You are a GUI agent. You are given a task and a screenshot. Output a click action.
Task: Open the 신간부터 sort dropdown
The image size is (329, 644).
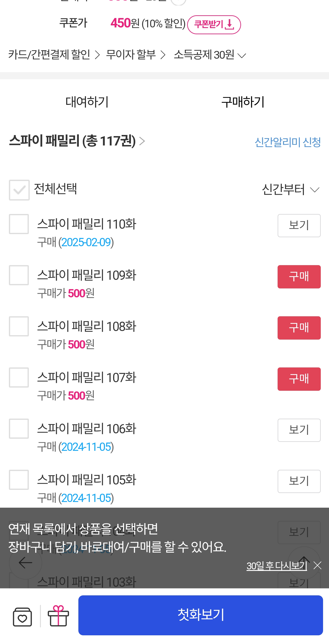(291, 190)
